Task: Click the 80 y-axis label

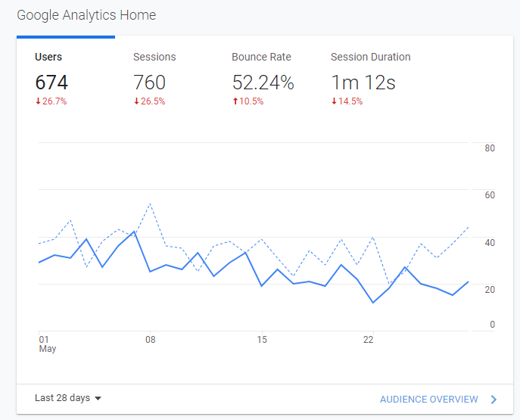Action: (490, 148)
